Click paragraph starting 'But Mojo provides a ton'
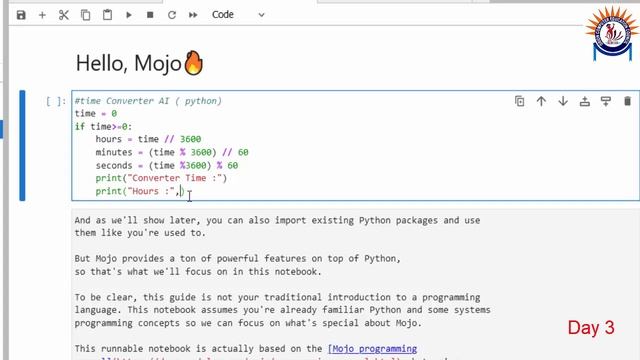This screenshot has height=360, width=640. [x=238, y=265]
